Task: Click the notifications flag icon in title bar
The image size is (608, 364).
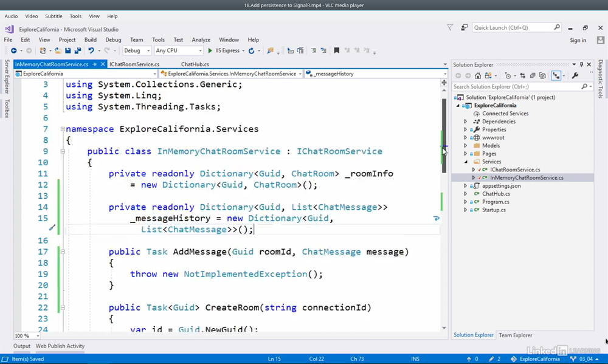Action: [x=450, y=27]
